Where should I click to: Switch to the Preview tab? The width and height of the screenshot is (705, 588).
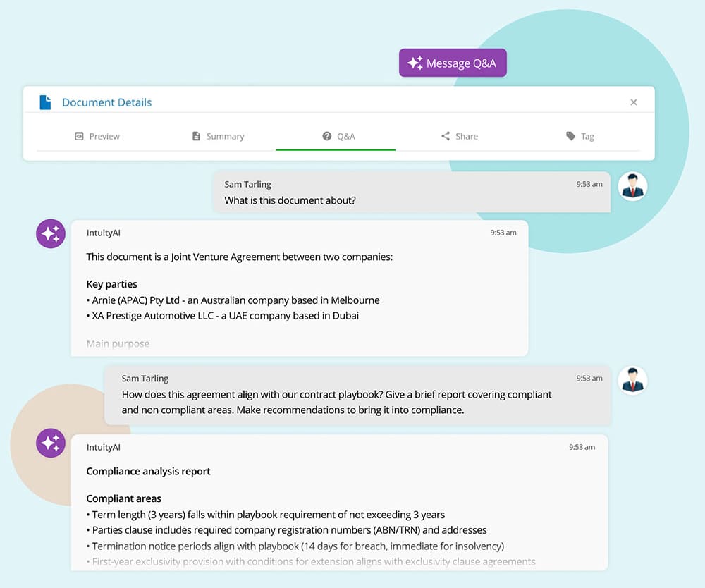click(97, 136)
